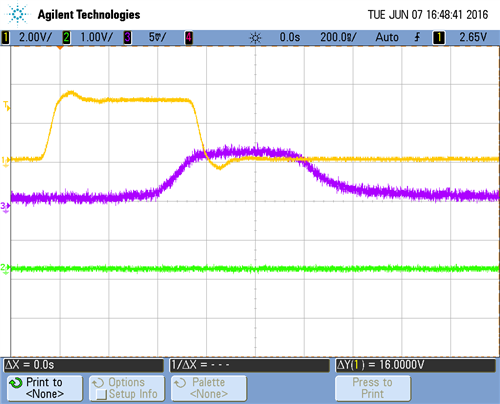
Task: Click the Palette rotary knob icon
Action: click(x=180, y=383)
